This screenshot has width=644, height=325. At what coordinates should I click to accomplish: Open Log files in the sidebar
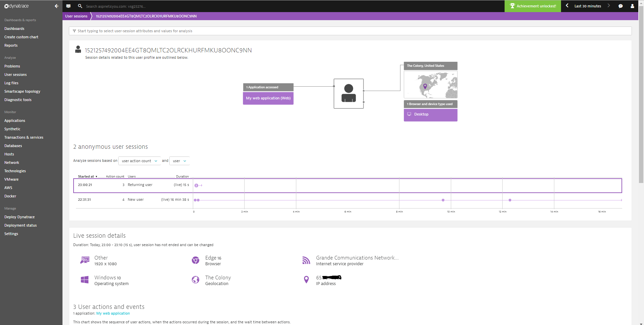(11, 83)
